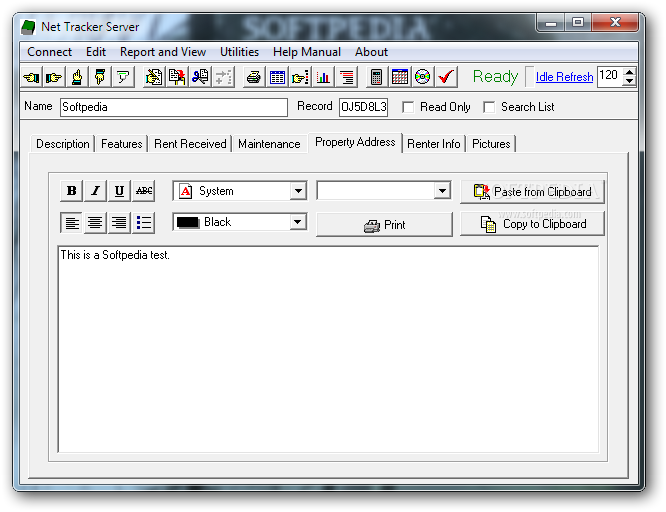
Task: Open the bar chart report icon
Action: 323,77
